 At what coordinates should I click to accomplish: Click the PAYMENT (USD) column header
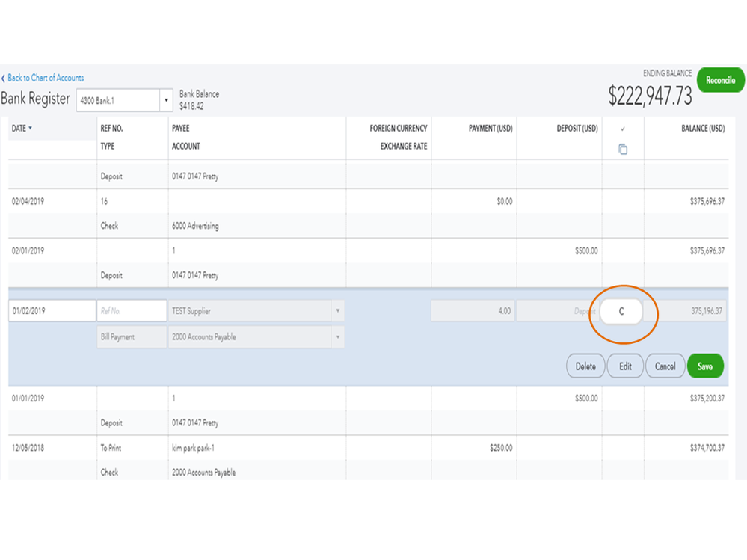(x=490, y=129)
